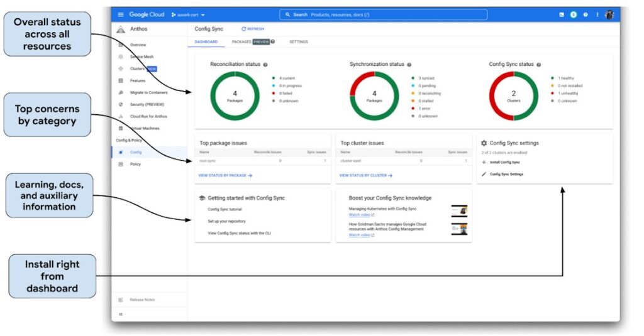
Task: Open Migrate to Containers page
Action: [148, 92]
